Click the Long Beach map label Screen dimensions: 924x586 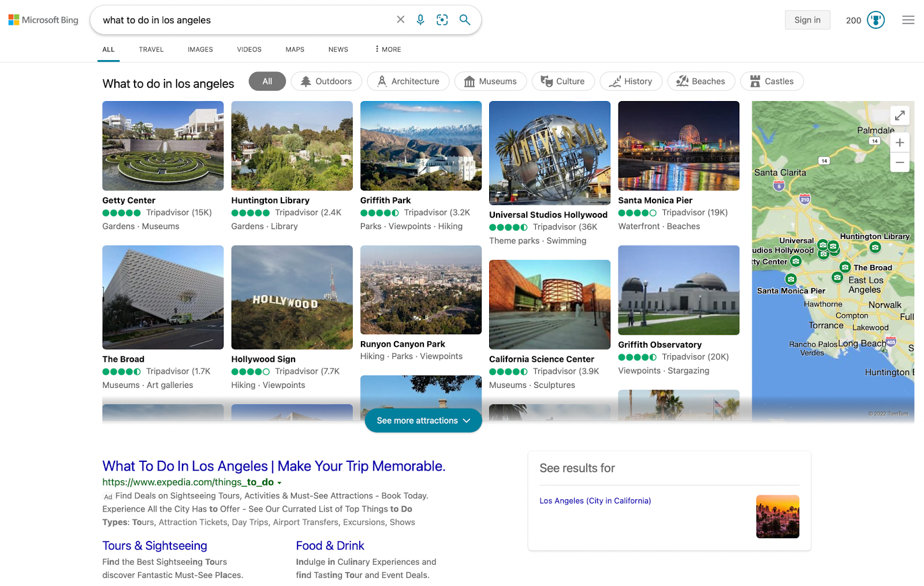[862, 344]
